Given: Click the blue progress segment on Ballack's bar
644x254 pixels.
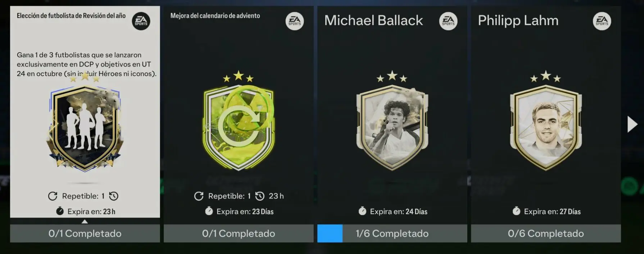Looking at the screenshot, I should tap(330, 233).
